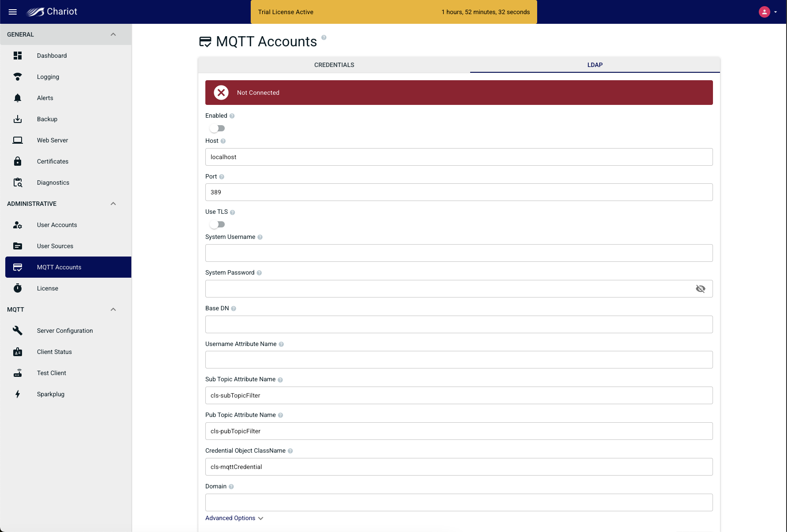This screenshot has width=787, height=532.
Task: Click the Server Configuration wrench icon
Action: pos(18,331)
